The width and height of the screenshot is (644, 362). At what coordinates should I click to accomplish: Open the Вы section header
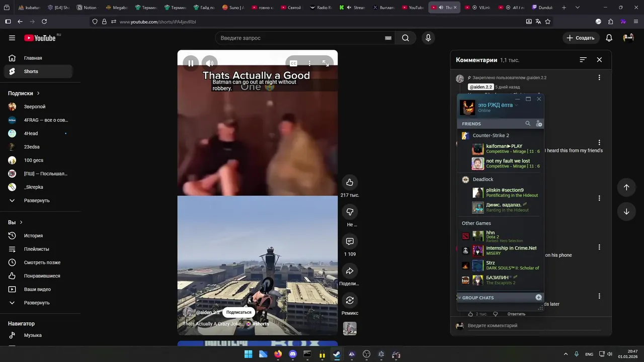pyautogui.click(x=15, y=222)
